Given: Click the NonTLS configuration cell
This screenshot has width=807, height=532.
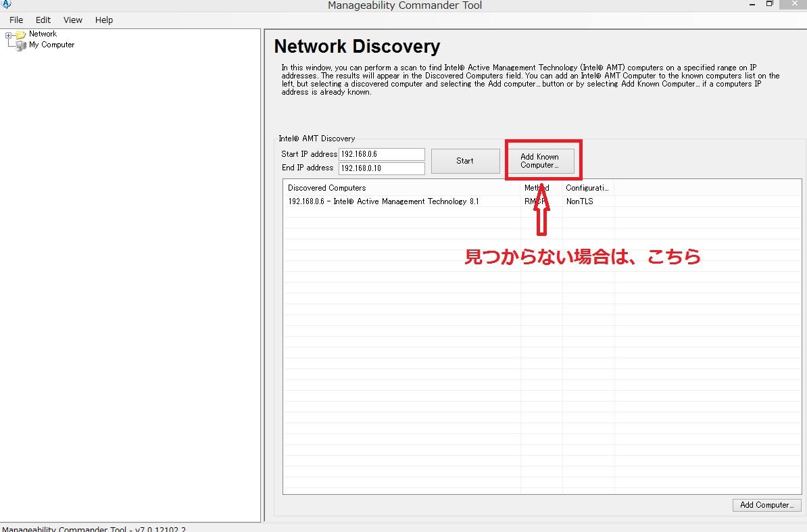Looking at the screenshot, I should pyautogui.click(x=579, y=201).
